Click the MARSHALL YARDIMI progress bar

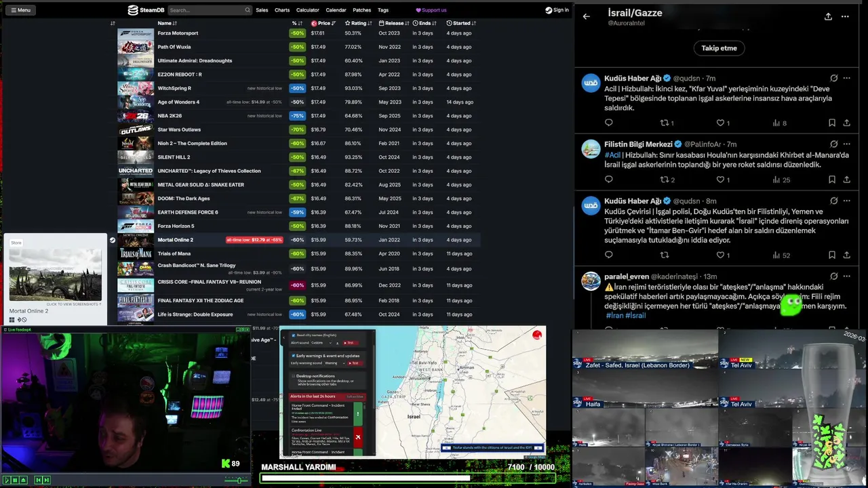(408, 479)
